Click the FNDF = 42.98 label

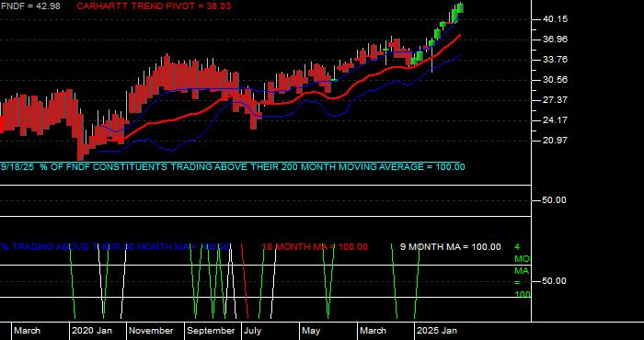coord(30,6)
